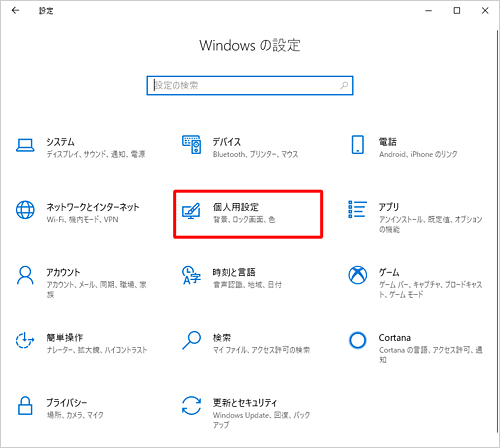The image size is (500, 448).
Task: Open the アプリ settings category
Action: [x=414, y=216]
